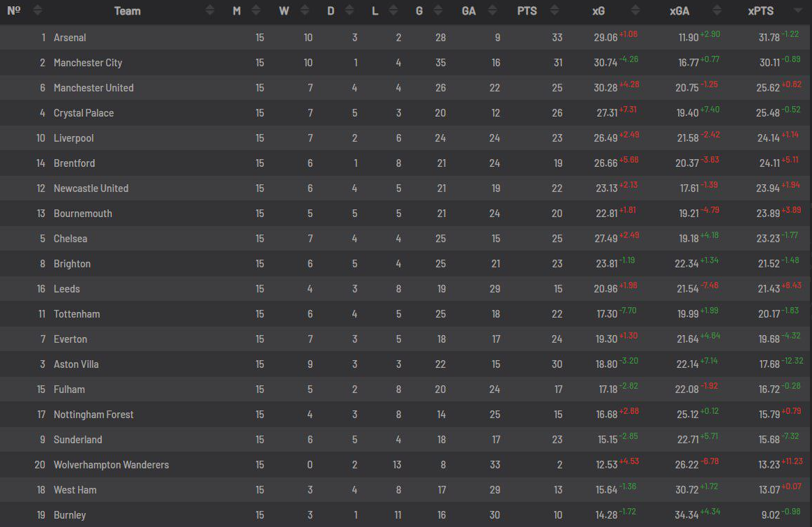Click the sort arrows beside the L column
The height and width of the screenshot is (527, 812).
pos(393,10)
